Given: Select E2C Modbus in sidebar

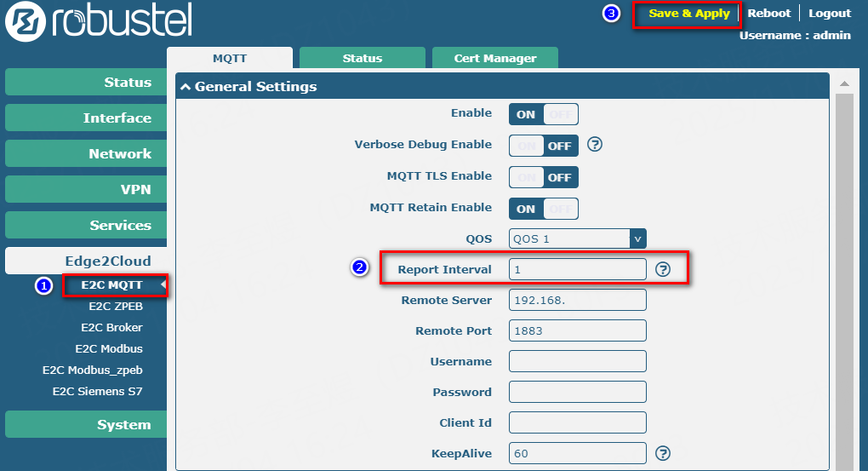Looking at the screenshot, I should 109,348.
